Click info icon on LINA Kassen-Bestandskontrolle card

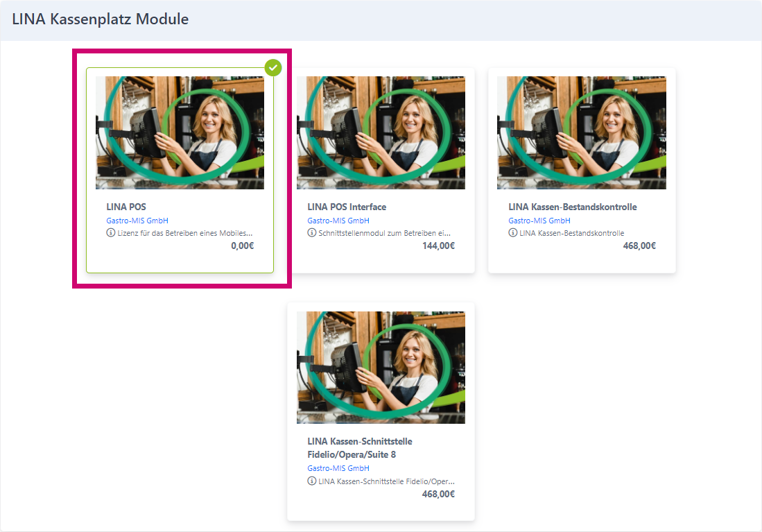coord(512,232)
